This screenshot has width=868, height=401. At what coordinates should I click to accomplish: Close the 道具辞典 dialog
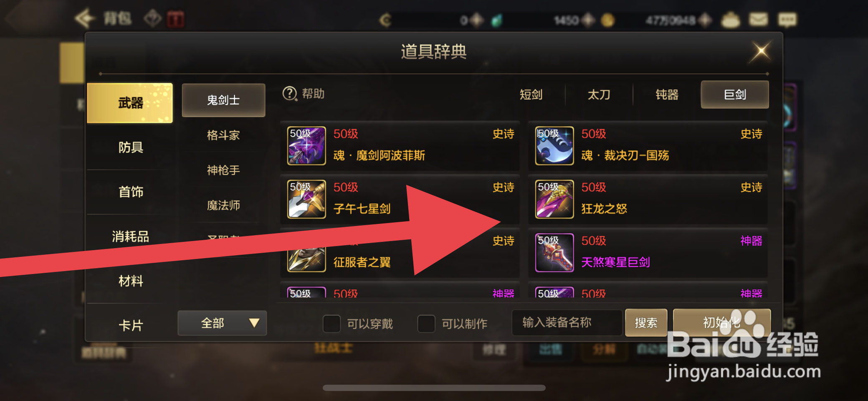click(761, 51)
